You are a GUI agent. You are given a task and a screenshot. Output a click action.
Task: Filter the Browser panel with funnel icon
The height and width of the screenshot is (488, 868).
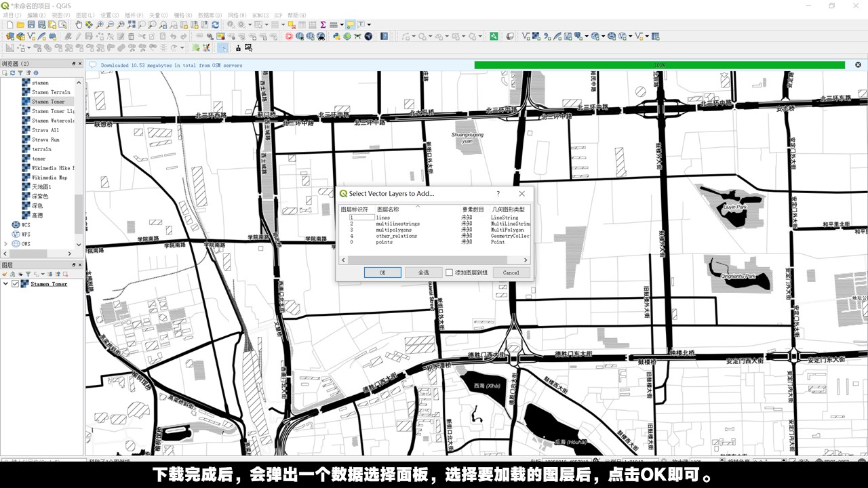click(x=20, y=73)
